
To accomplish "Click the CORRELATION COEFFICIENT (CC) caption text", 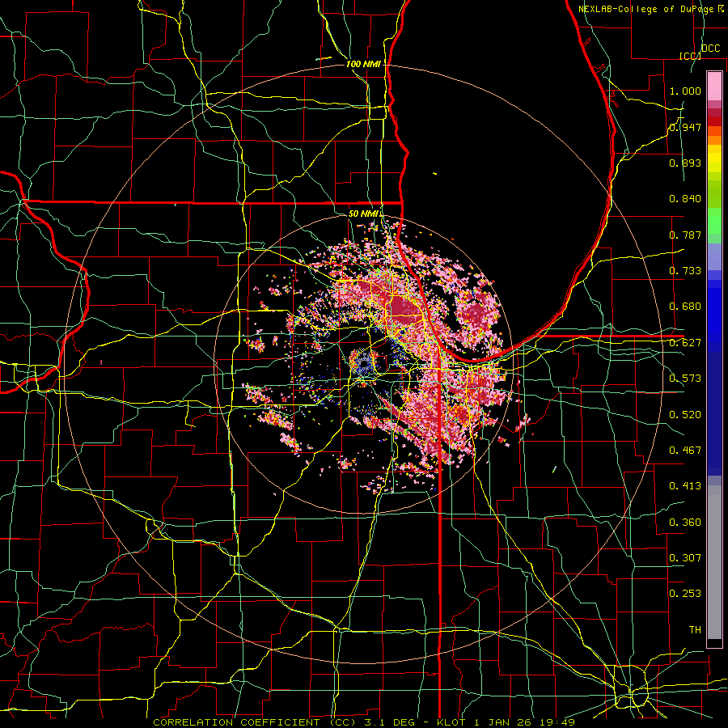I will (255, 722).
